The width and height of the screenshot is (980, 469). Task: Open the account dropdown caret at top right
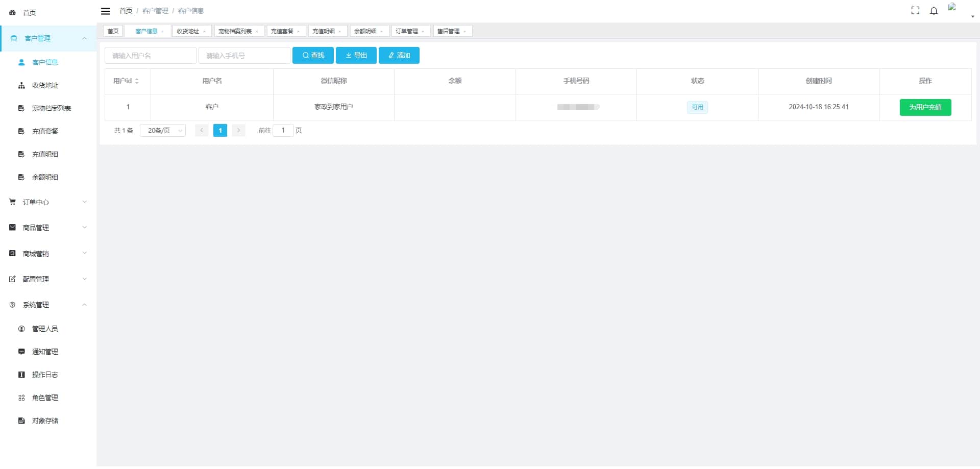(x=972, y=17)
